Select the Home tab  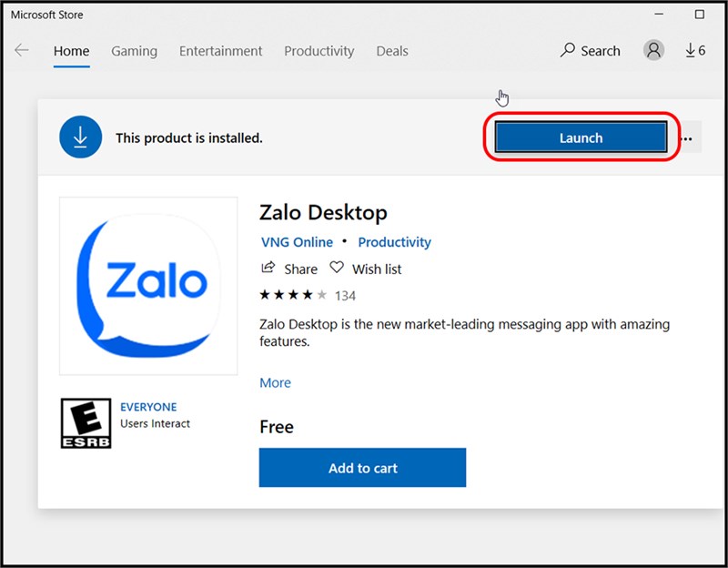[71, 51]
